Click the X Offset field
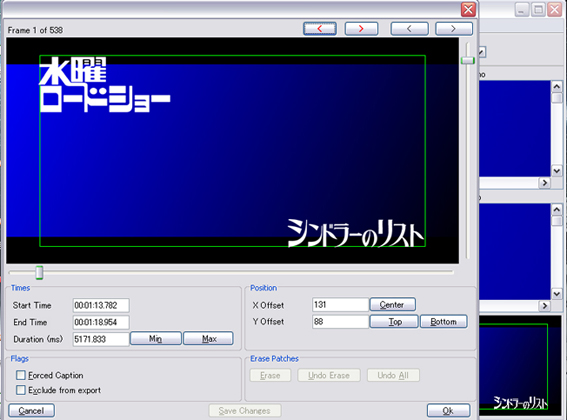567x420 pixels. click(340, 305)
